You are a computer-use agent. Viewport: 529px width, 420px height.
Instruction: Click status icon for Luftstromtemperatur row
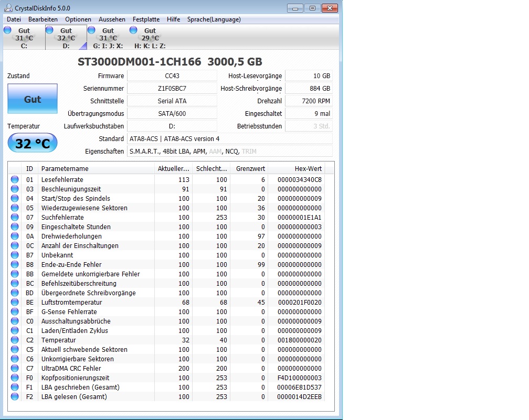pyautogui.click(x=15, y=302)
